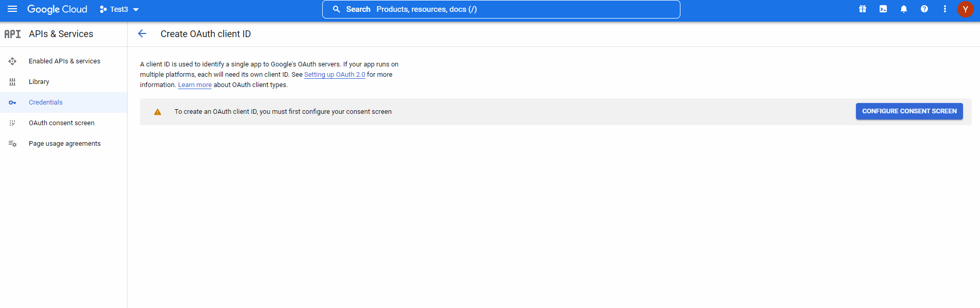Click the search products and resources field

(501, 9)
